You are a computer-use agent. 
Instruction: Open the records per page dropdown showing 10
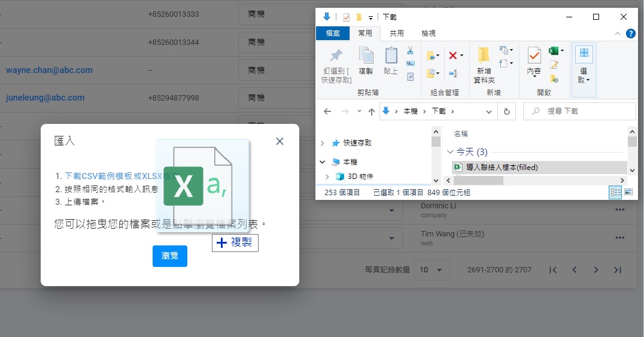432,270
